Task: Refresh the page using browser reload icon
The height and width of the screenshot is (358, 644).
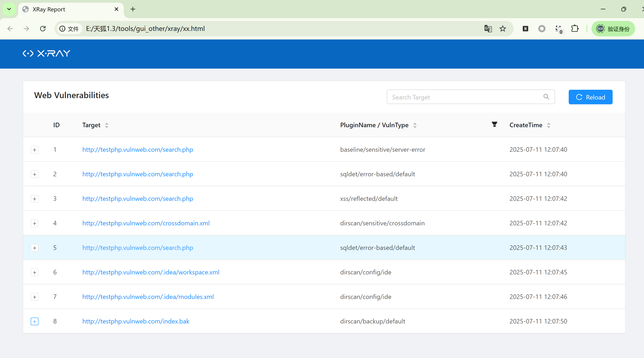Action: [x=43, y=29]
